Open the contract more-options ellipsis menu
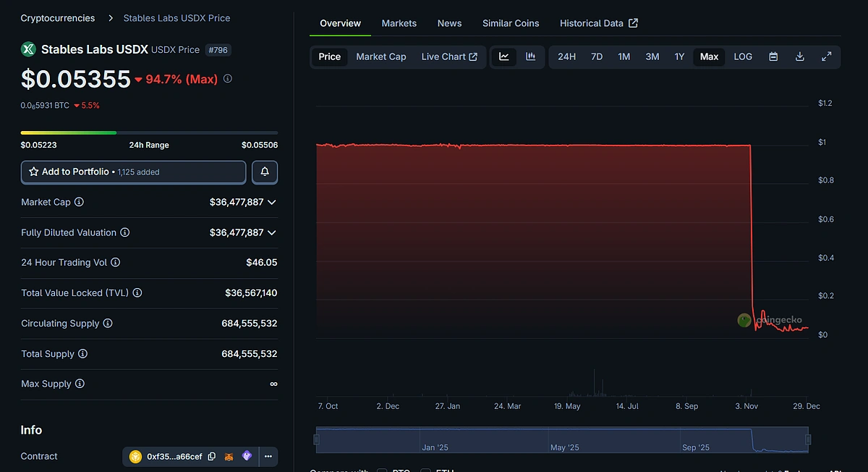This screenshot has width=868, height=472. coord(268,456)
